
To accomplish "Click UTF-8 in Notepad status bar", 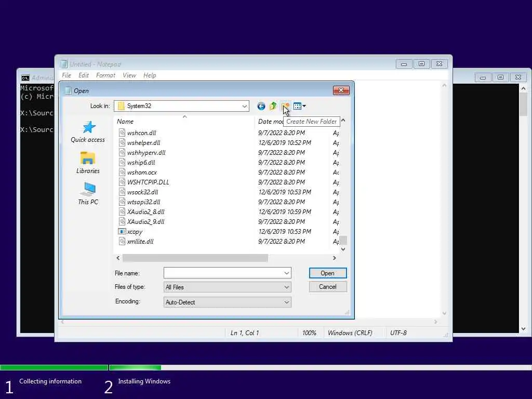I will click(x=398, y=333).
